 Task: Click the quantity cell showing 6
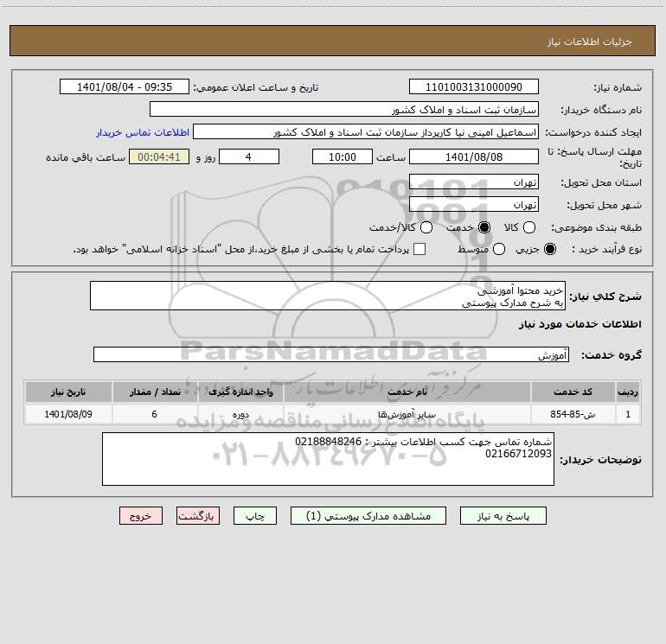[x=155, y=414]
